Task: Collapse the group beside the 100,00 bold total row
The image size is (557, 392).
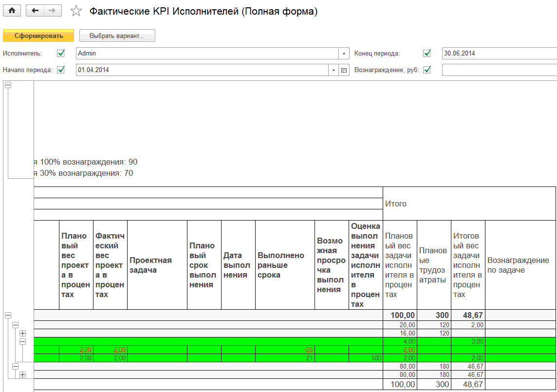Action: pos(8,316)
